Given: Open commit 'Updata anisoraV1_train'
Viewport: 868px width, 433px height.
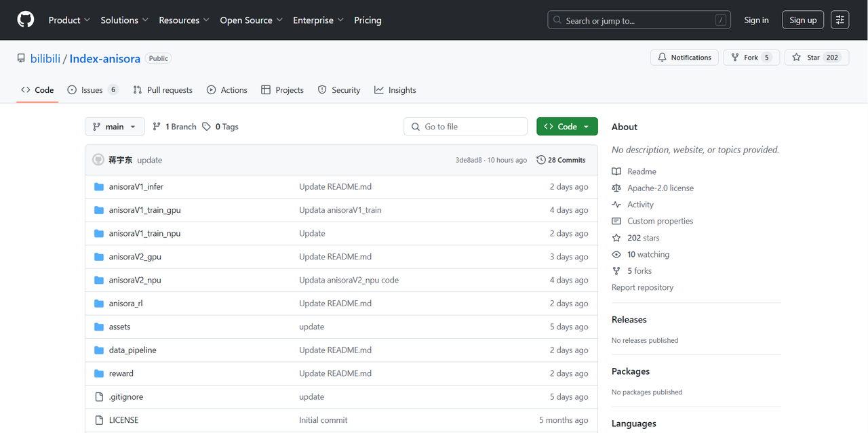Looking at the screenshot, I should pos(340,210).
